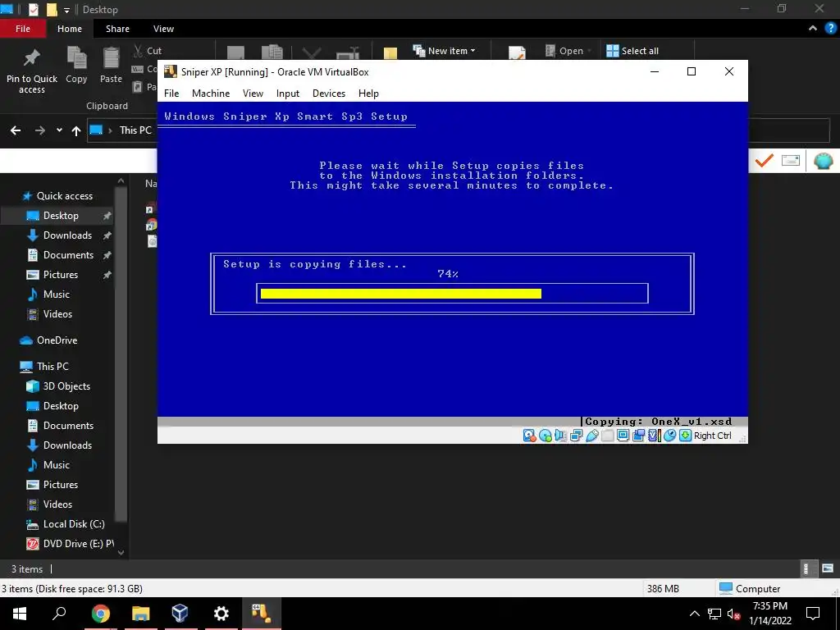
Task: Open the VirtualBox View menu
Action: click(253, 94)
